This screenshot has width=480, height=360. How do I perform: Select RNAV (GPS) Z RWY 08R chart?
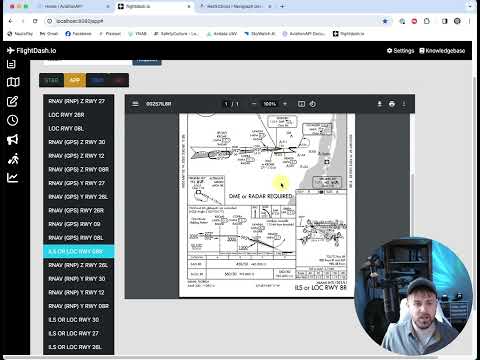pos(79,169)
